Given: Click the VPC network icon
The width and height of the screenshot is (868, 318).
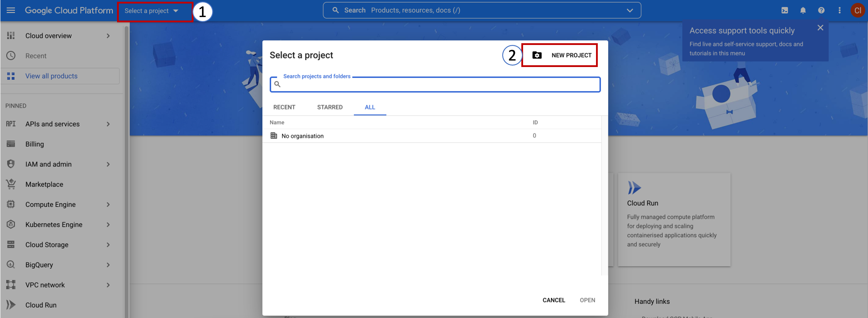Looking at the screenshot, I should [x=11, y=285].
